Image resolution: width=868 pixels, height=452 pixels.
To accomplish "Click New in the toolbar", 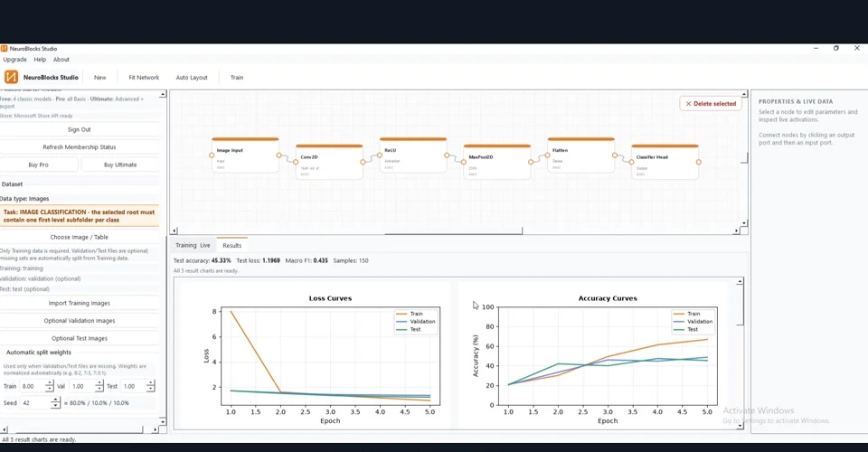I will coord(100,78).
